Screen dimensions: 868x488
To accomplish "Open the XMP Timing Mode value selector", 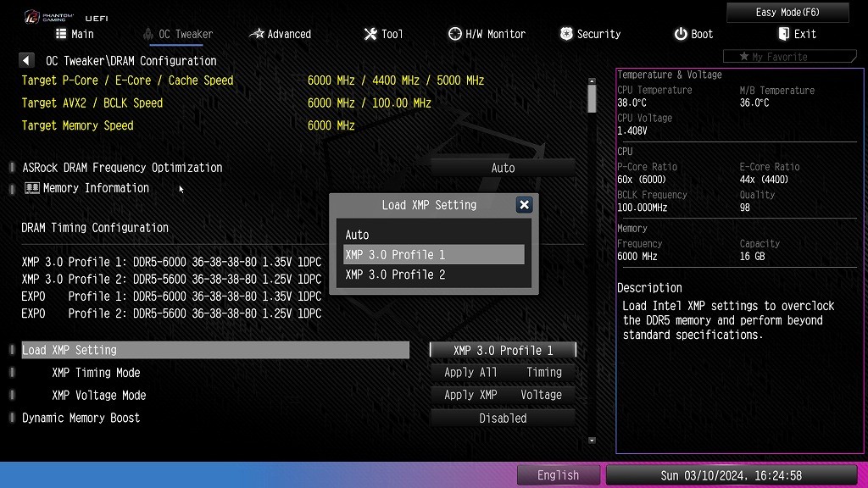I will click(503, 373).
